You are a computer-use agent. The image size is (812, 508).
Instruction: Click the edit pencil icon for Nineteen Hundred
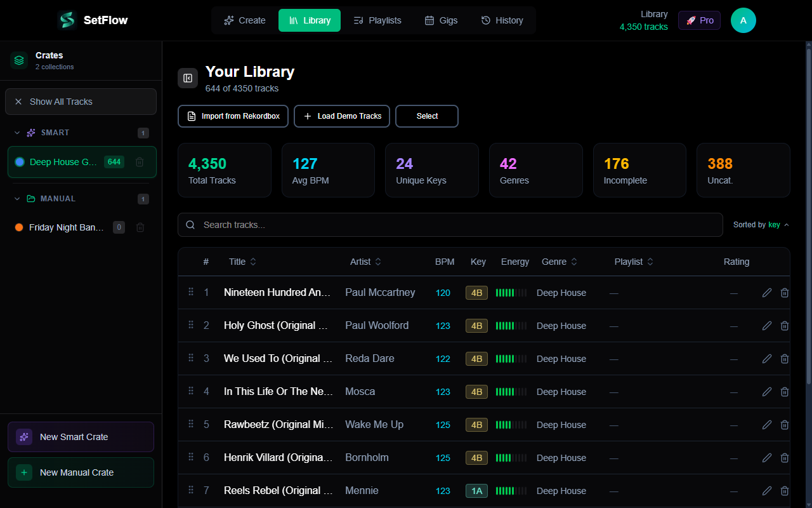coord(767,292)
